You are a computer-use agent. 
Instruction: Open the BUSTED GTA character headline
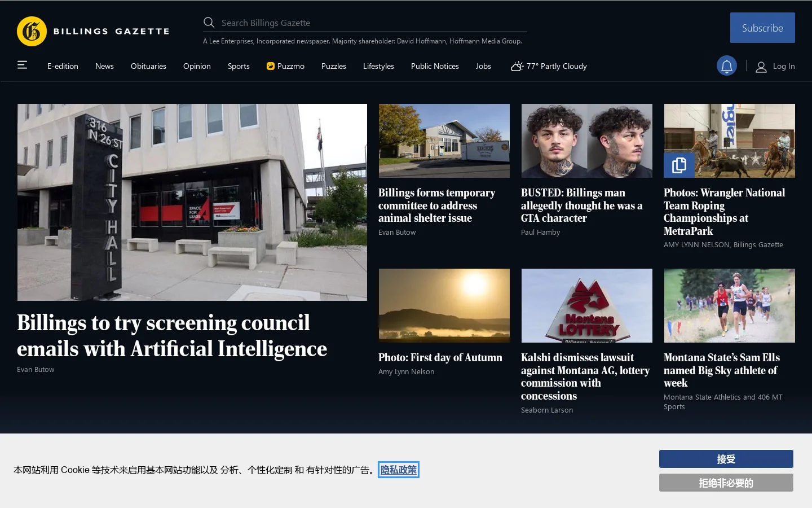point(582,205)
